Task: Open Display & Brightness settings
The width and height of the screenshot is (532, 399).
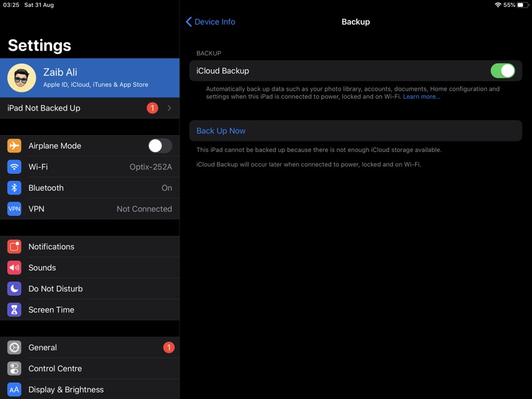Action: [x=90, y=390]
